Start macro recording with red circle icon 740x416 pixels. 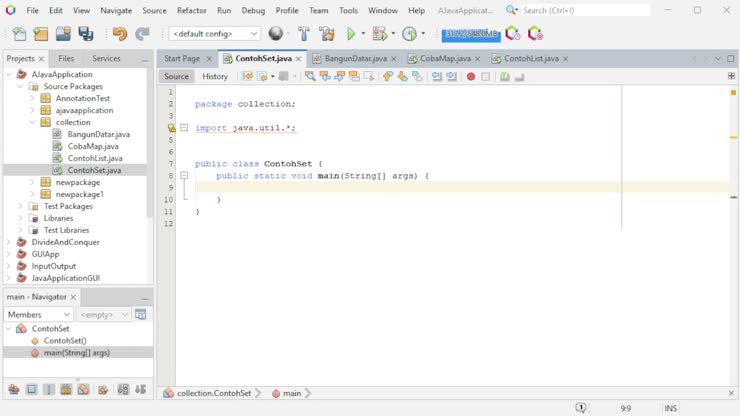pos(471,76)
